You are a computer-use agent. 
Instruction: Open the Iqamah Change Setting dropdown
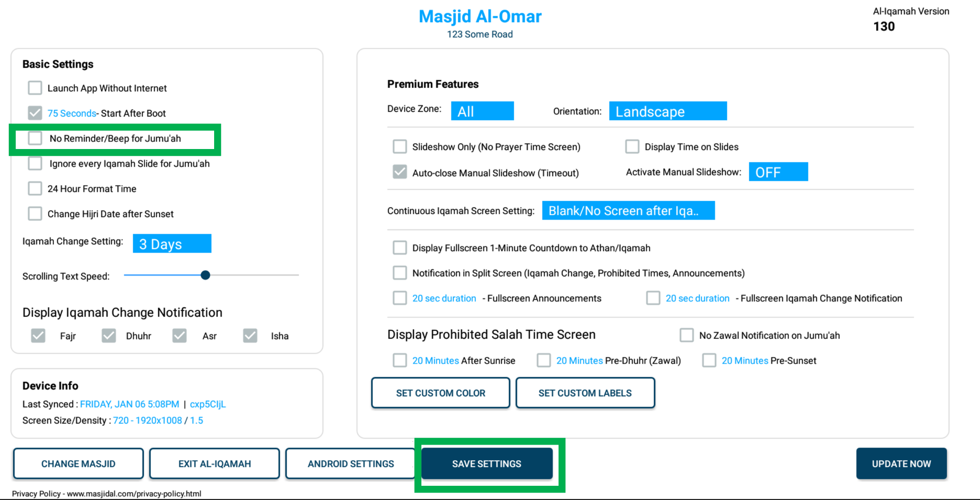click(x=171, y=244)
